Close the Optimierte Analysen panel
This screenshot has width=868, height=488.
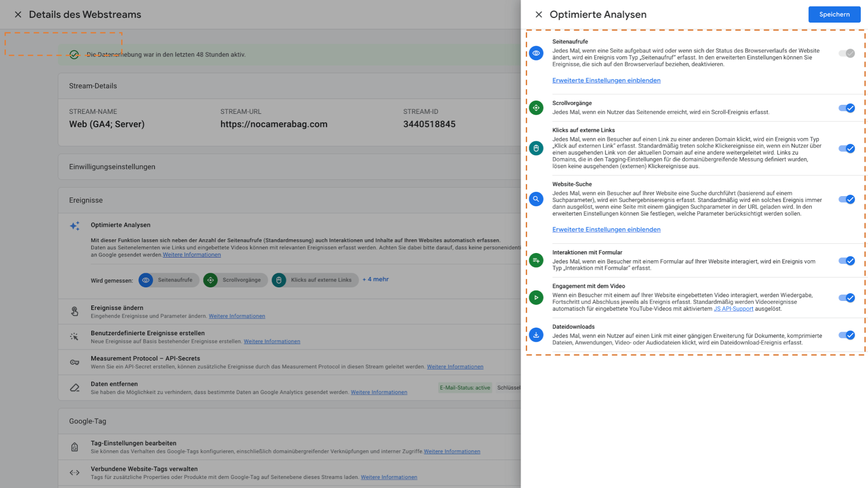538,14
